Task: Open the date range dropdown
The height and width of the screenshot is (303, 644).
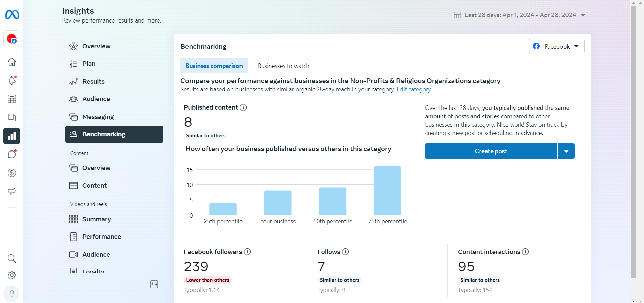Action: tap(520, 15)
